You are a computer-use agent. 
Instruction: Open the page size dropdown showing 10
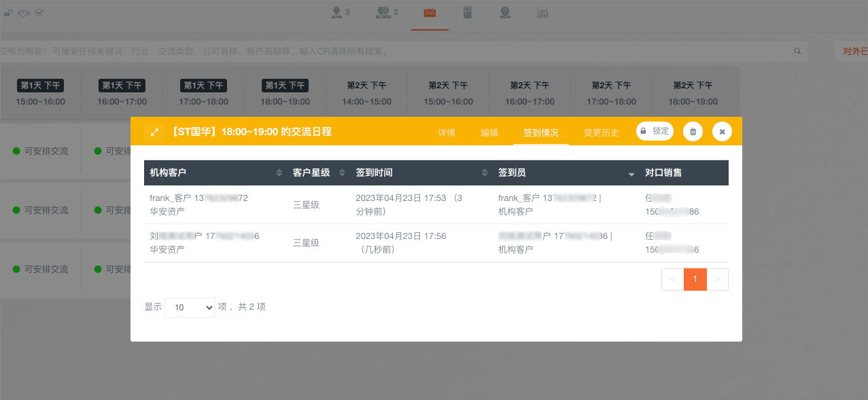[190, 308]
